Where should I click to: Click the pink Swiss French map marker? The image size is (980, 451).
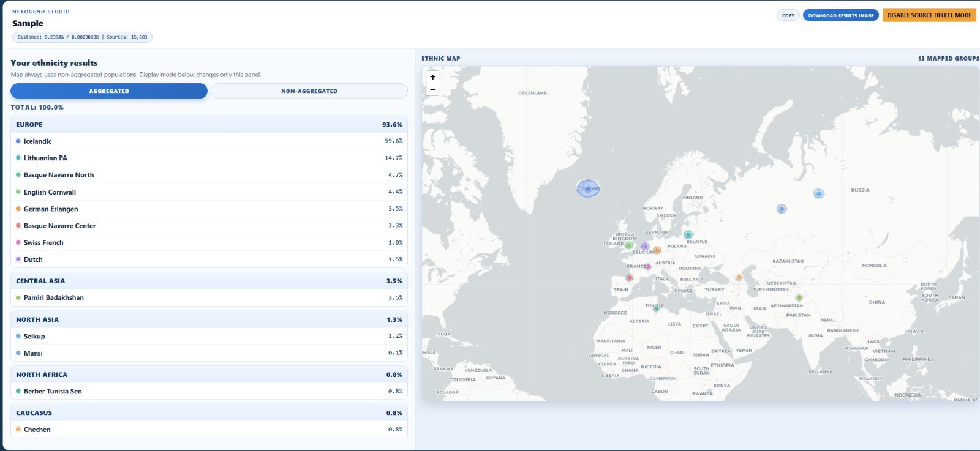coord(648,267)
